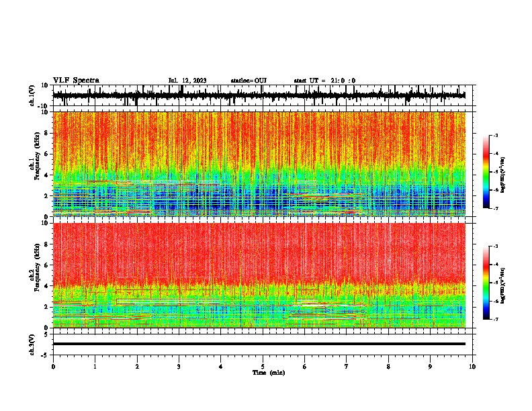Viewport: 532px width, 411px height.
Task: Click time axis tick label "10"
Action: 472,367
